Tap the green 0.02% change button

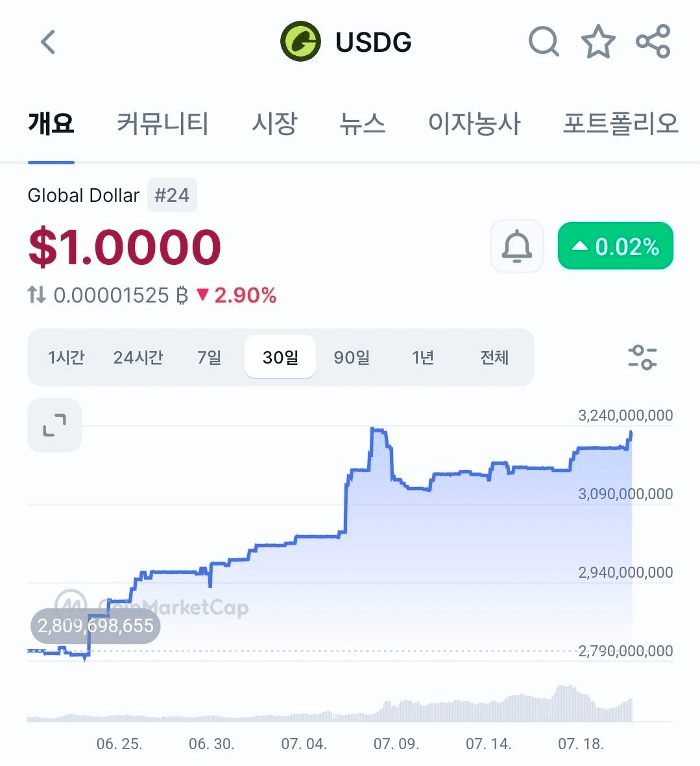pos(616,246)
